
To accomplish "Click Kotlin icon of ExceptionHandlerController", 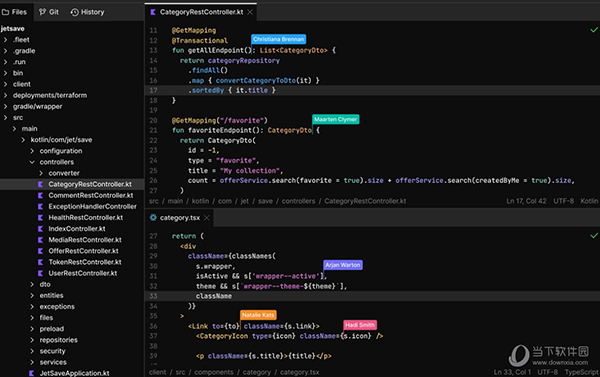I will coord(40,207).
